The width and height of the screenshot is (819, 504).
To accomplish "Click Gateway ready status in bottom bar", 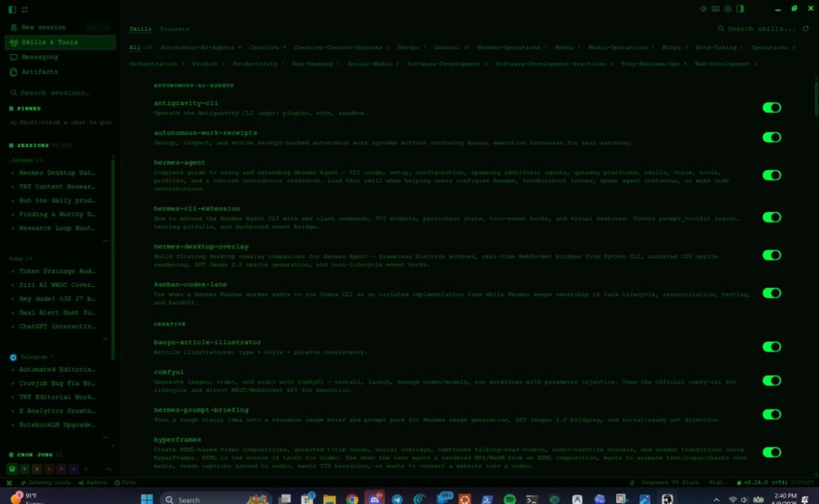I will click(46, 483).
